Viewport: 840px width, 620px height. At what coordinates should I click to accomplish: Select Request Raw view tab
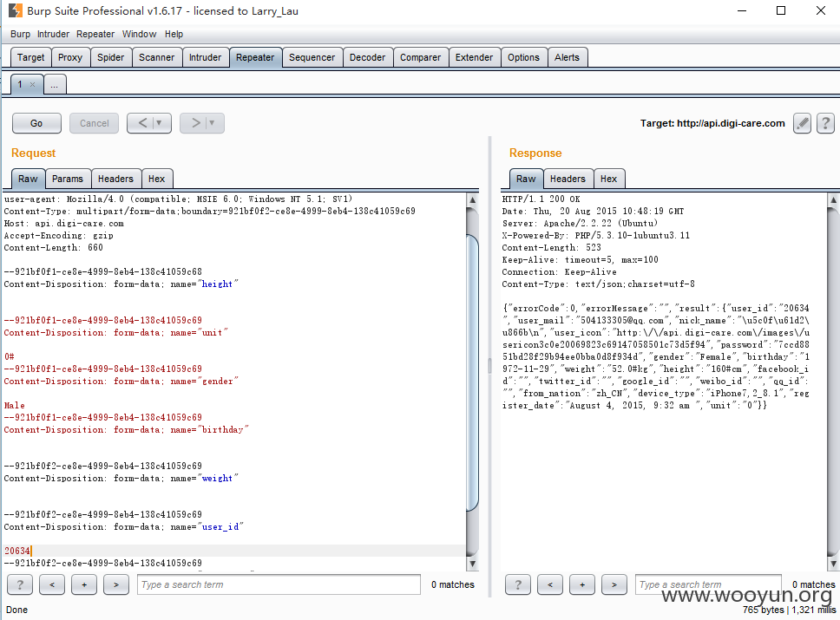click(28, 179)
